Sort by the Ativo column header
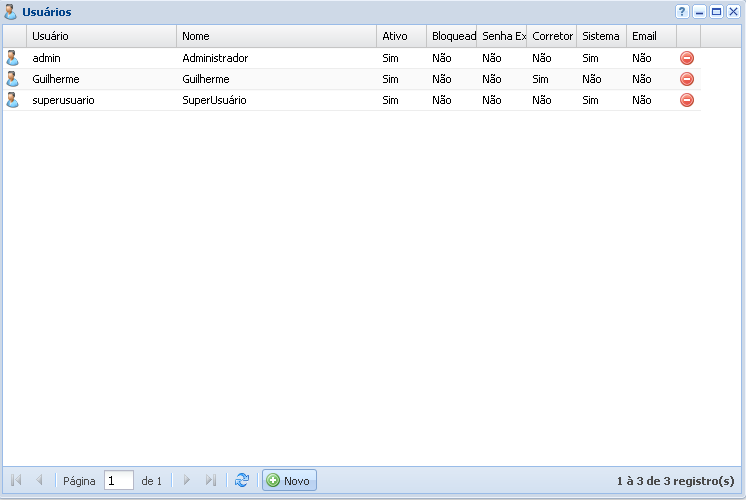Screen dimensions: 746x500 (x=401, y=36)
